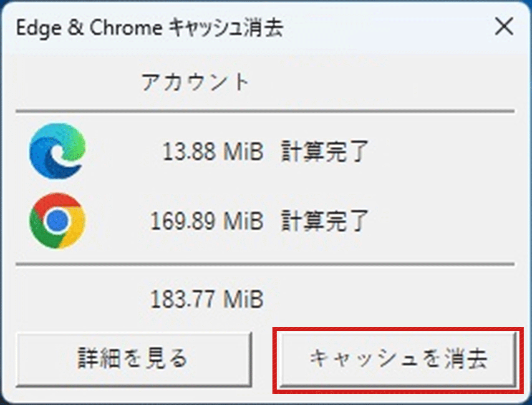532x405 pixels.
Task: Open details with 詳細を見る button
Action: (134, 359)
